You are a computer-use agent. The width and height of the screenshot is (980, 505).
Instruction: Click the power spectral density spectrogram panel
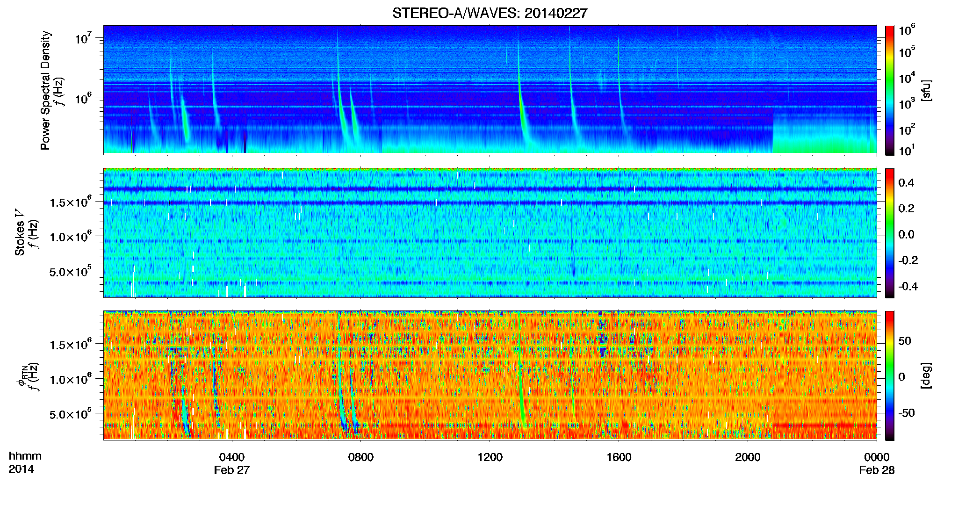(x=490, y=89)
